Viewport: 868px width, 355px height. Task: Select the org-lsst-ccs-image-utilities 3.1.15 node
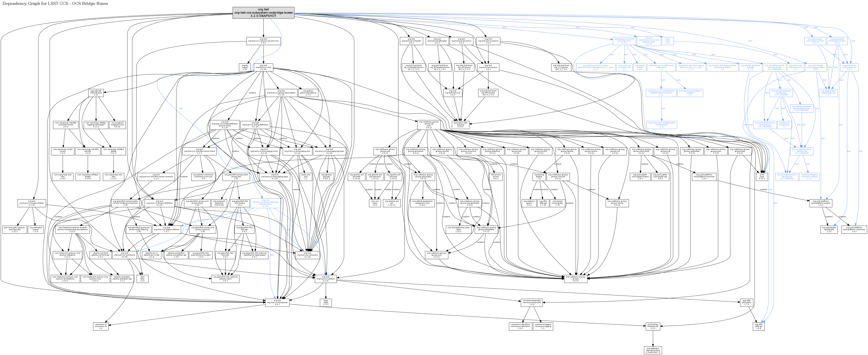[32, 203]
